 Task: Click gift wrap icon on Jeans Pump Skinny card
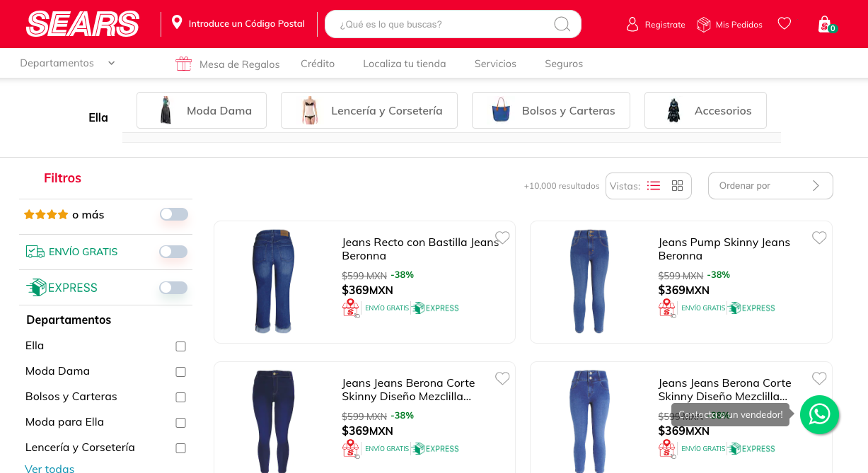[668, 308]
